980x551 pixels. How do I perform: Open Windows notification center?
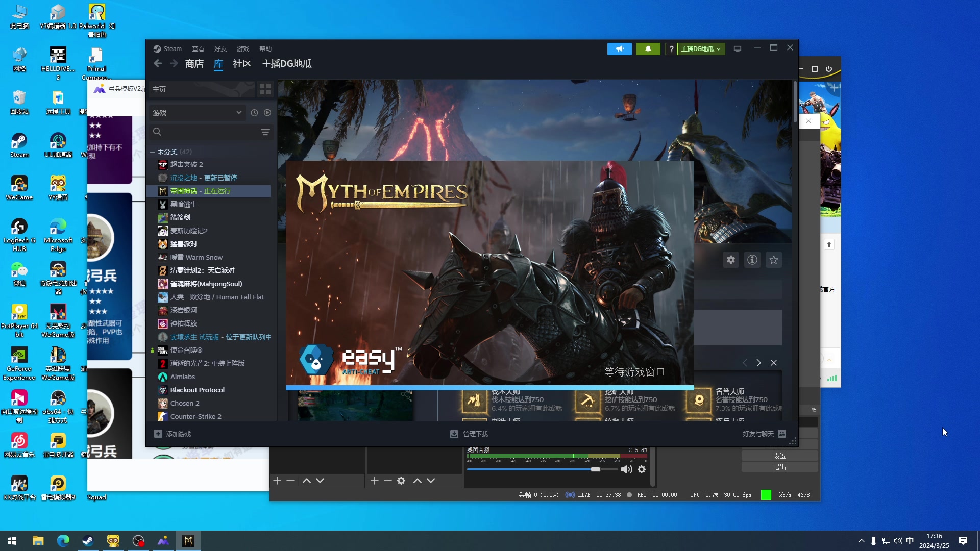[963, 541]
